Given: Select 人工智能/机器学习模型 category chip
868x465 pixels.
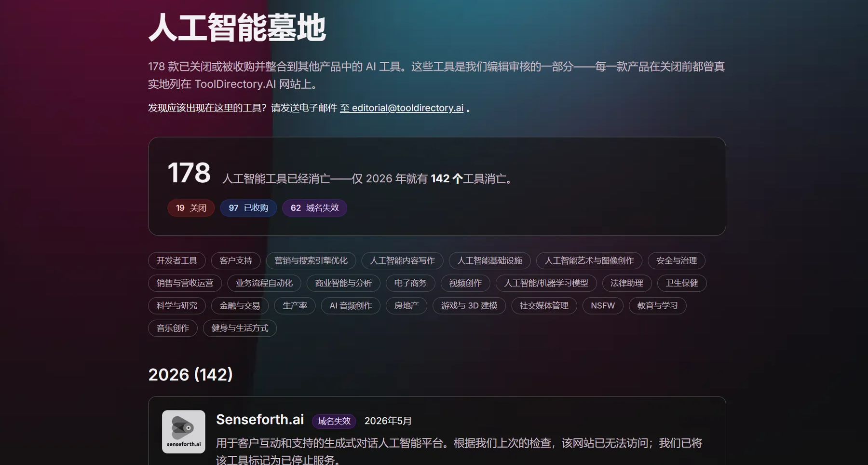Looking at the screenshot, I should tap(546, 283).
